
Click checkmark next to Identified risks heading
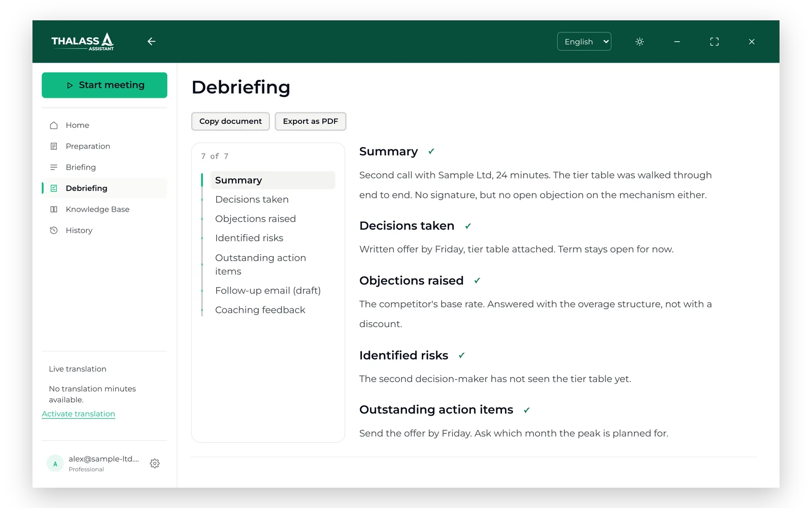click(461, 356)
